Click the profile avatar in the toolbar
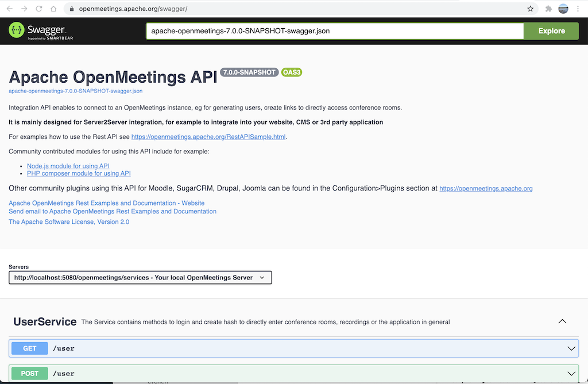Viewport: 588px width, 384px height. click(x=563, y=9)
